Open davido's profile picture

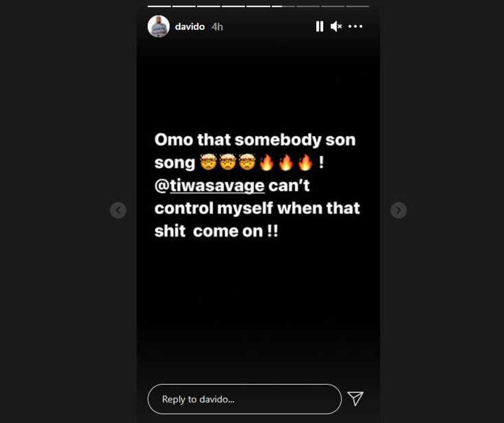tap(158, 27)
